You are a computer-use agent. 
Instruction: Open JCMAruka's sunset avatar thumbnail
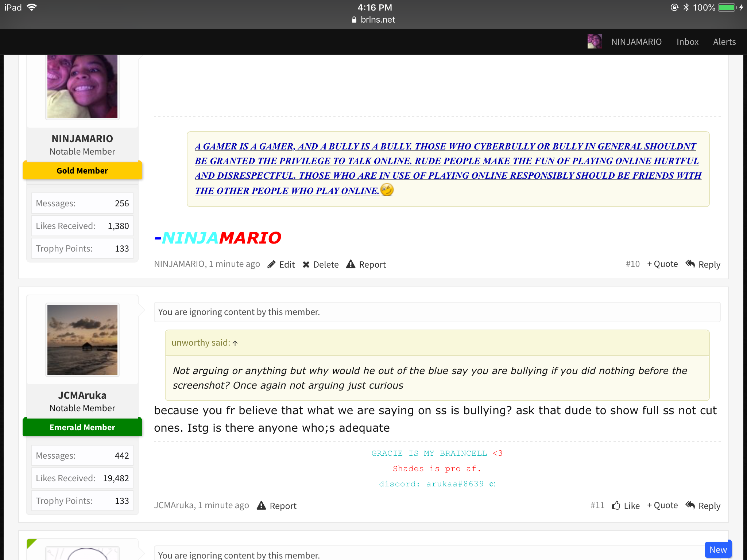pos(82,340)
